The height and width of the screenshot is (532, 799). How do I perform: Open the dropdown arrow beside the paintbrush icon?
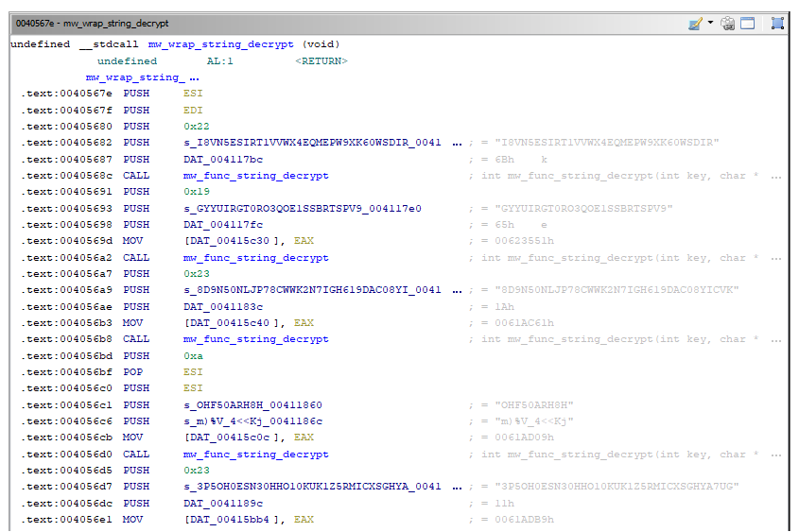(710, 23)
